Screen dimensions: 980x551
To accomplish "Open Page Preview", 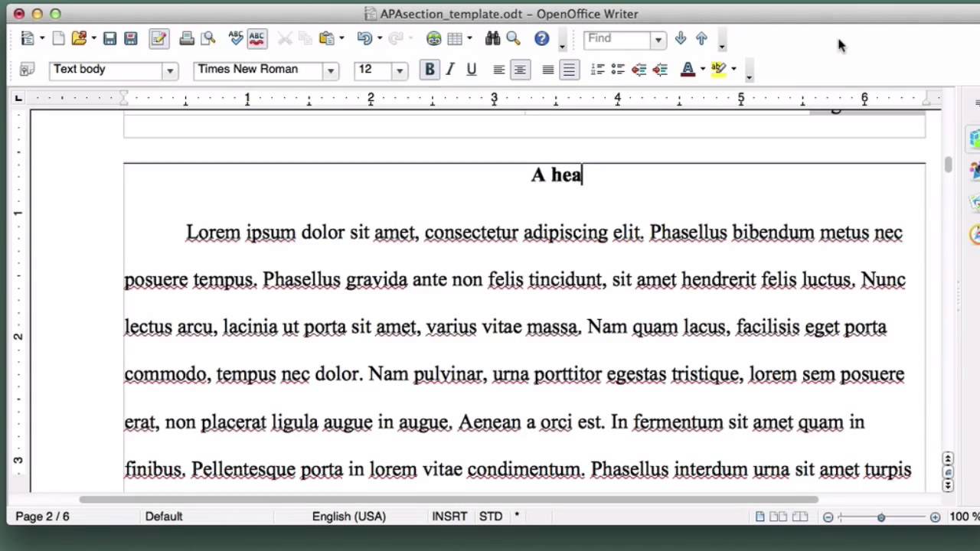I will click(207, 38).
